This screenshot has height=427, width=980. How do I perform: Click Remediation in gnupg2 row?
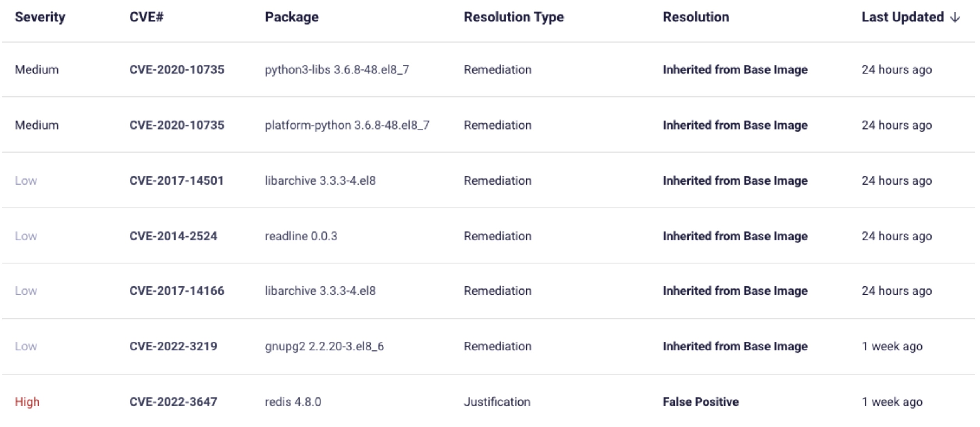[498, 346]
